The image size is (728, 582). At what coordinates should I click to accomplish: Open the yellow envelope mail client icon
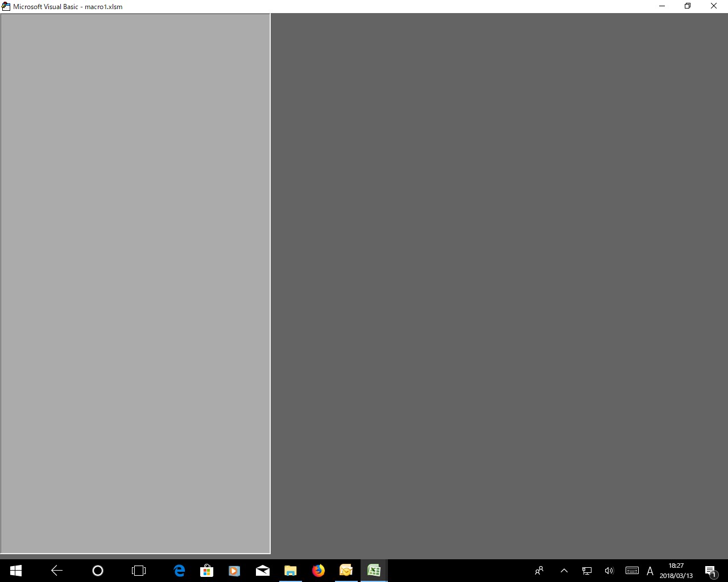(x=346, y=571)
